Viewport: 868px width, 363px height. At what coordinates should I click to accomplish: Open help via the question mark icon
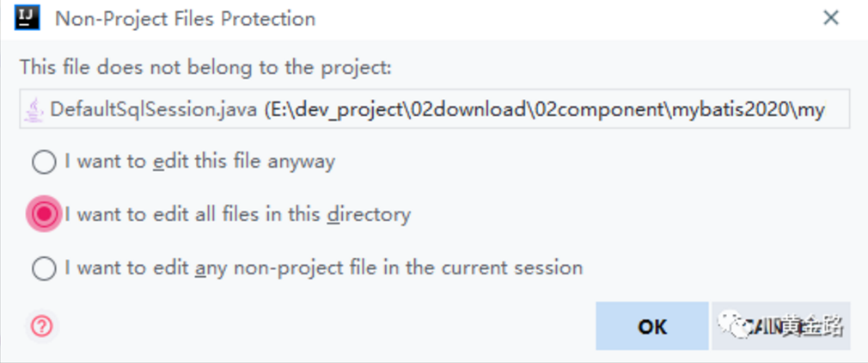42,326
